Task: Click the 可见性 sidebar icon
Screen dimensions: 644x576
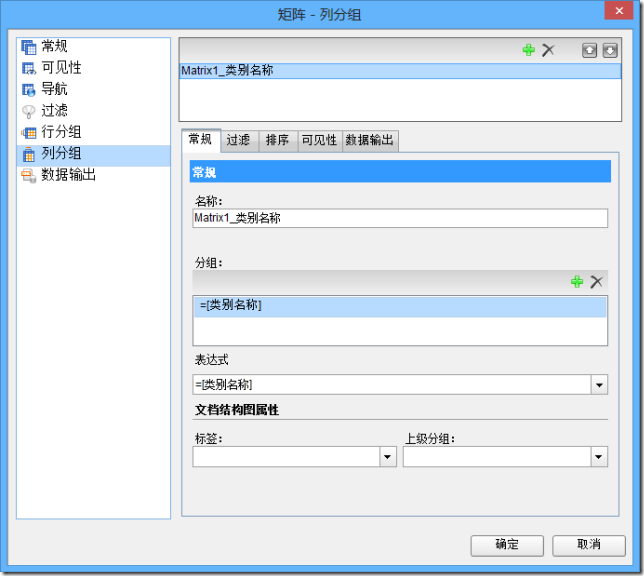Action: (x=29, y=68)
